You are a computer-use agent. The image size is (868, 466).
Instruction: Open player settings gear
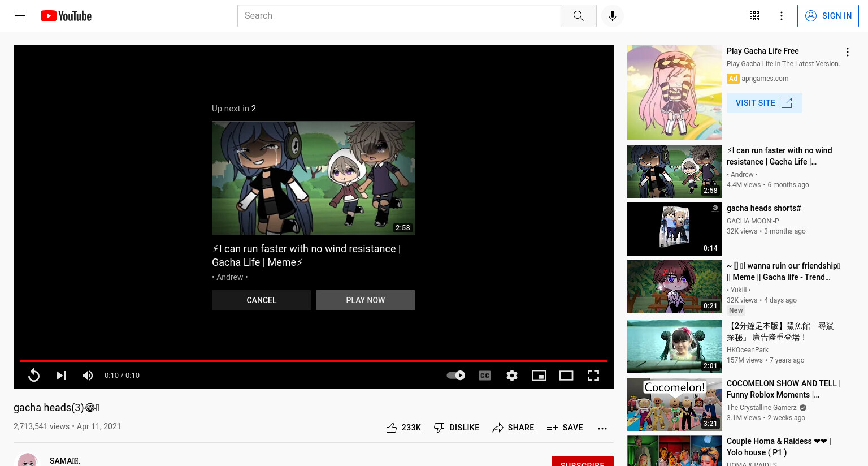pos(512,376)
